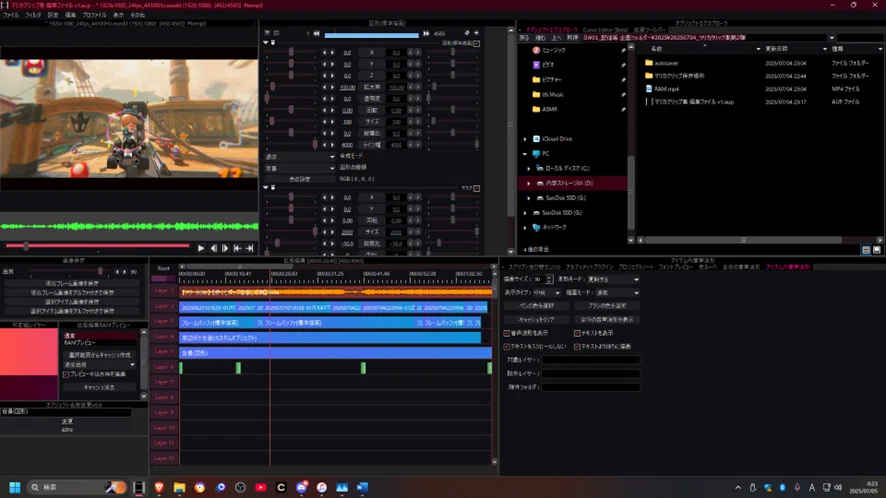Expand the Network tree node
The image size is (886, 498).
(x=525, y=228)
